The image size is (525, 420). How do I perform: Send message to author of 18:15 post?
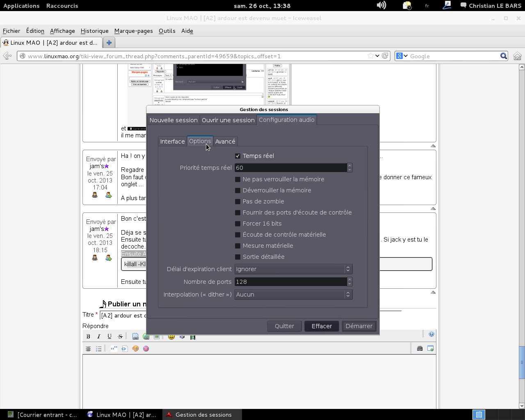[108, 258]
